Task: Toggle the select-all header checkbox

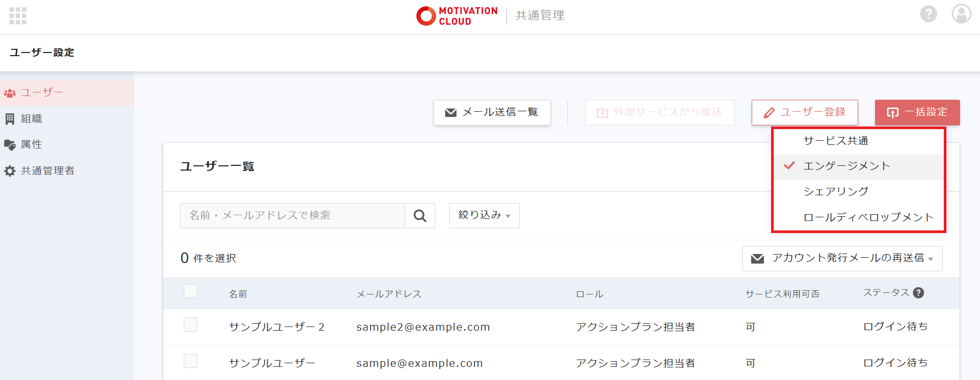Action: (191, 291)
